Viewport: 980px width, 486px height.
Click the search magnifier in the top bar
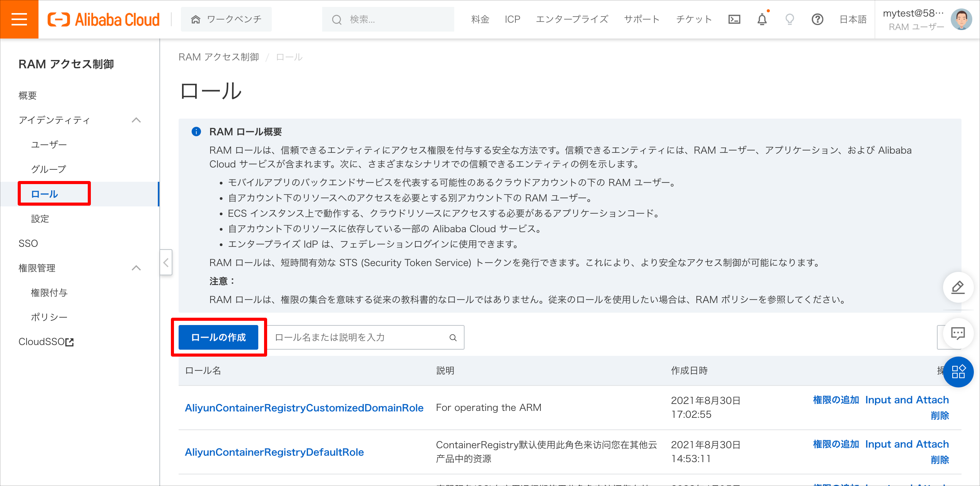(336, 19)
